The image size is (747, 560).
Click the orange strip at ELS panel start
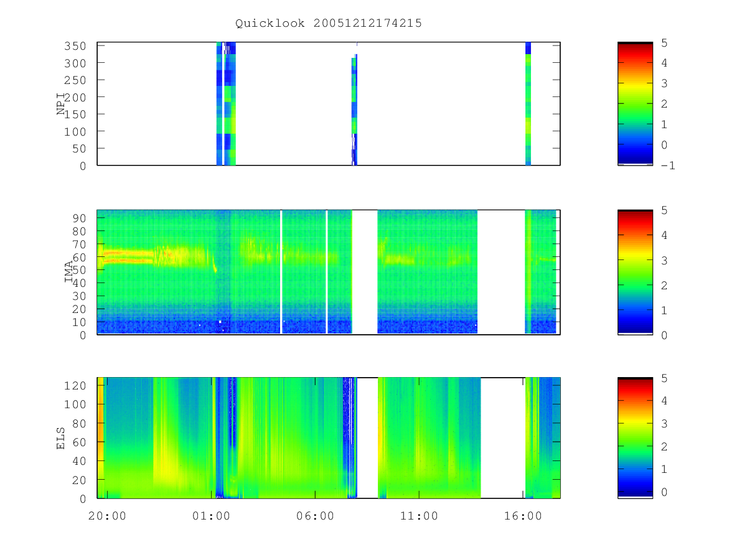tap(101, 438)
